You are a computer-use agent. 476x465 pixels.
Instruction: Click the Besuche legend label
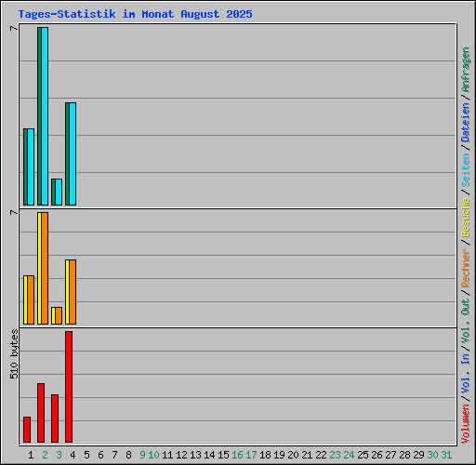pos(466,218)
